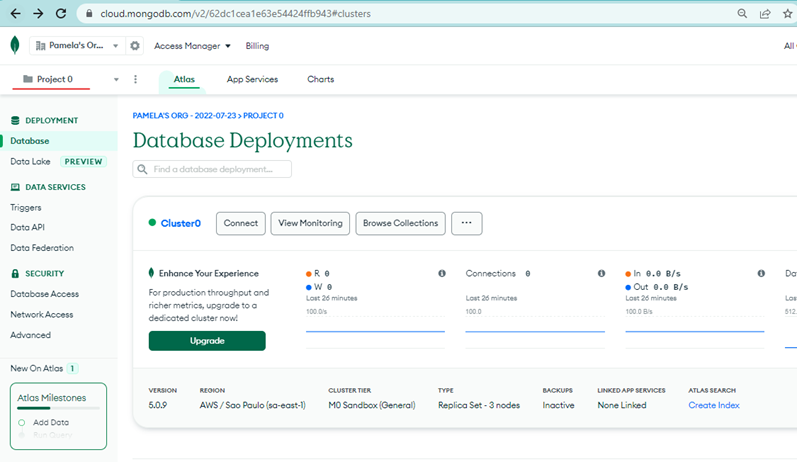Click the browser forward arrow
797x462 pixels.
(x=38, y=14)
